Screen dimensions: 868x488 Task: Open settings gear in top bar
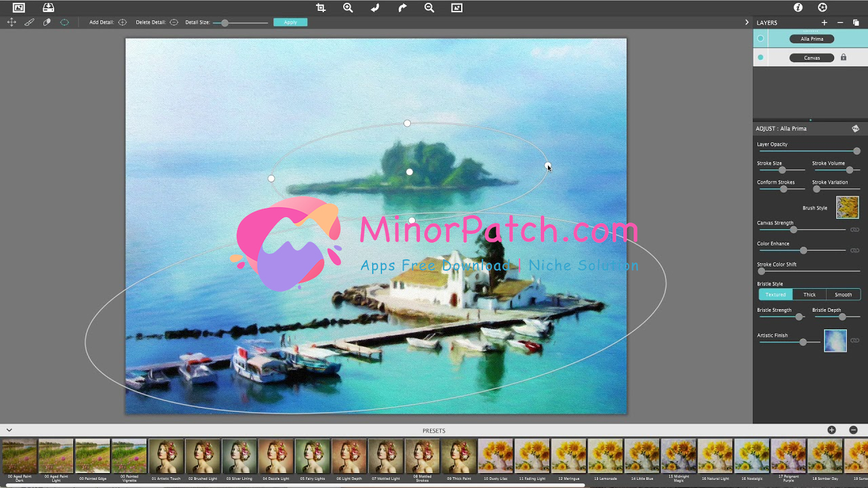(823, 7)
